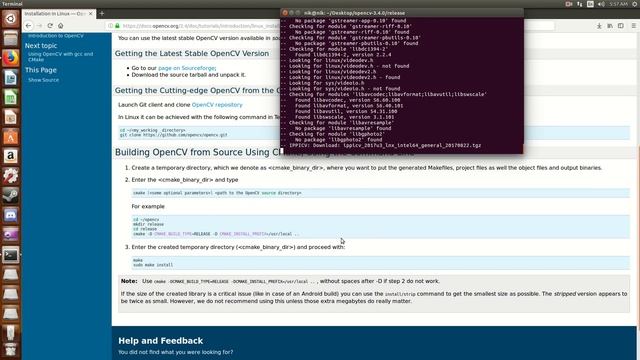640x360 pixels.
Task: Open the Files manager from the launcher
Action: [x=11, y=38]
